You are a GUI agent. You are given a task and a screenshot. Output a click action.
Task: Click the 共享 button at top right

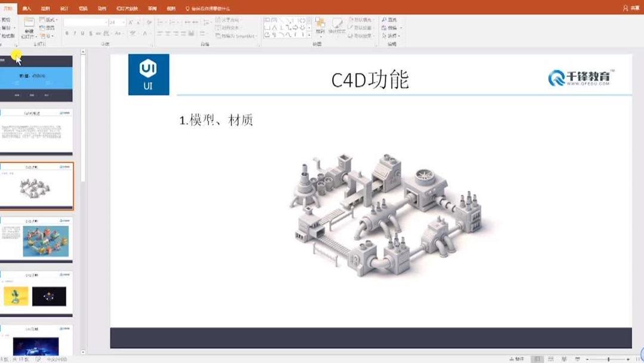click(633, 6)
